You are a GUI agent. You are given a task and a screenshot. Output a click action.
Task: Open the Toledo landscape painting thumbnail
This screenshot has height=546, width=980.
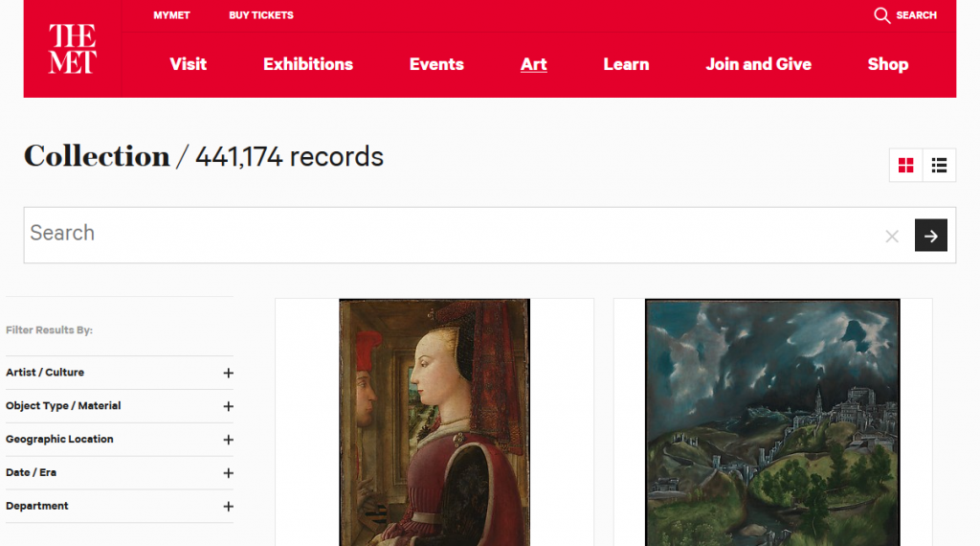pyautogui.click(x=772, y=422)
